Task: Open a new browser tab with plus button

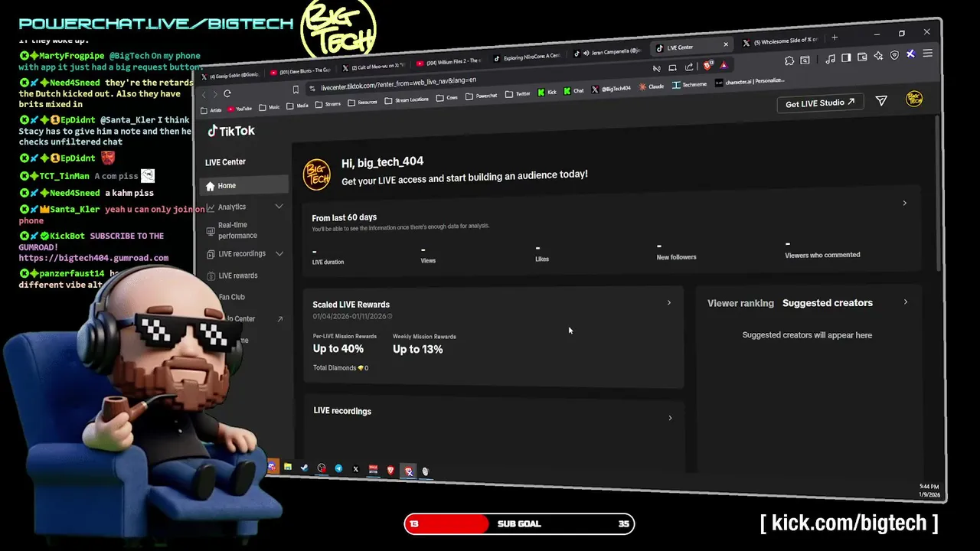Action: pos(835,37)
